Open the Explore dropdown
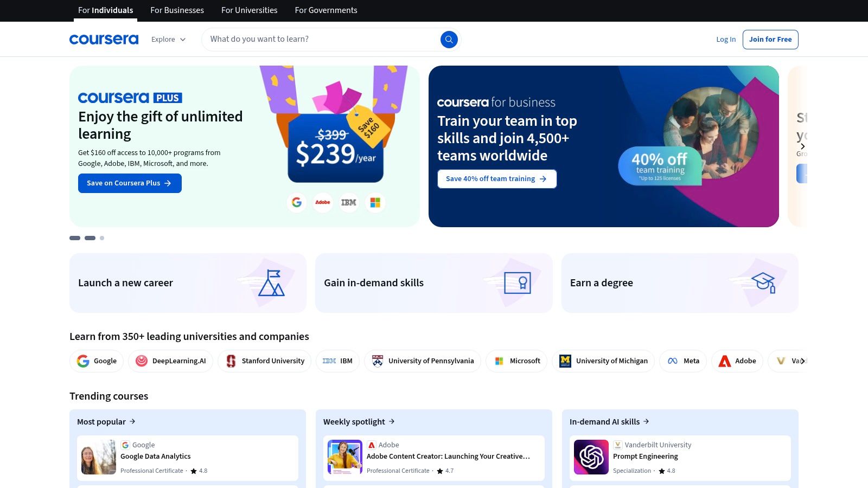 [168, 39]
